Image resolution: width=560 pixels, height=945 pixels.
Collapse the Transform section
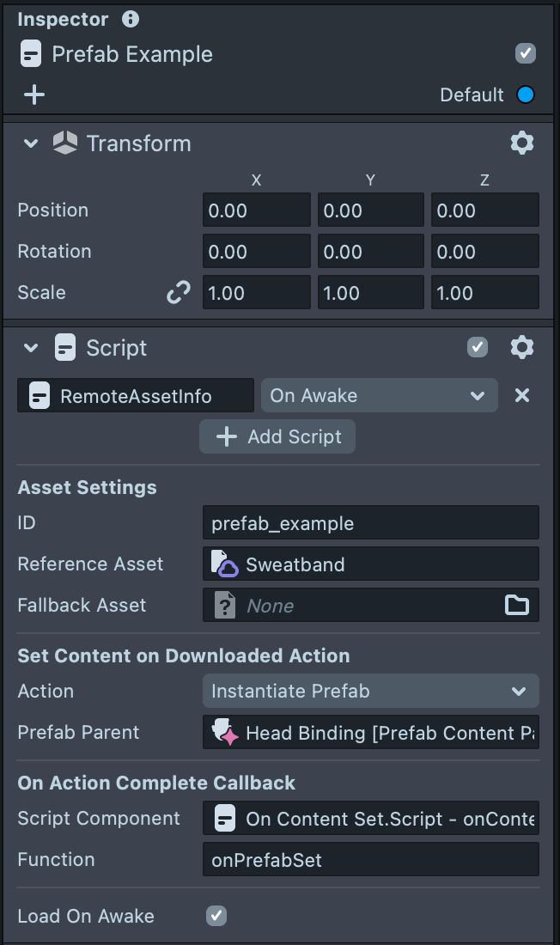[x=32, y=143]
